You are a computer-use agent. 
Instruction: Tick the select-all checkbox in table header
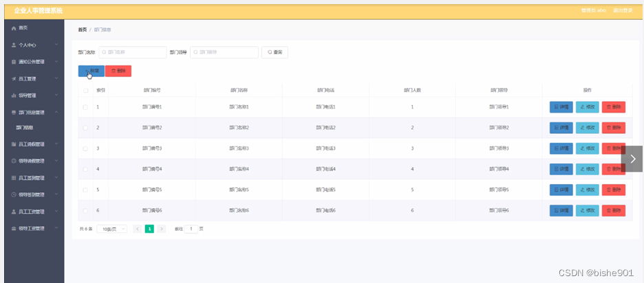[85, 91]
